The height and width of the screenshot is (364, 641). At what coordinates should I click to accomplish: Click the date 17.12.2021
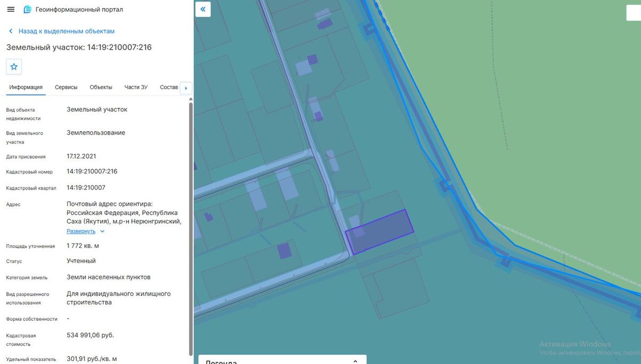pyautogui.click(x=81, y=156)
